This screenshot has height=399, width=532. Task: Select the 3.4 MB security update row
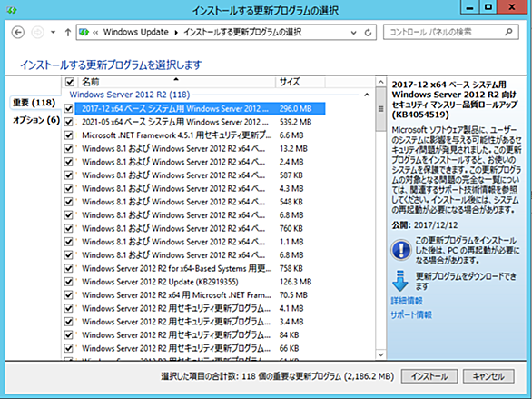(200, 322)
